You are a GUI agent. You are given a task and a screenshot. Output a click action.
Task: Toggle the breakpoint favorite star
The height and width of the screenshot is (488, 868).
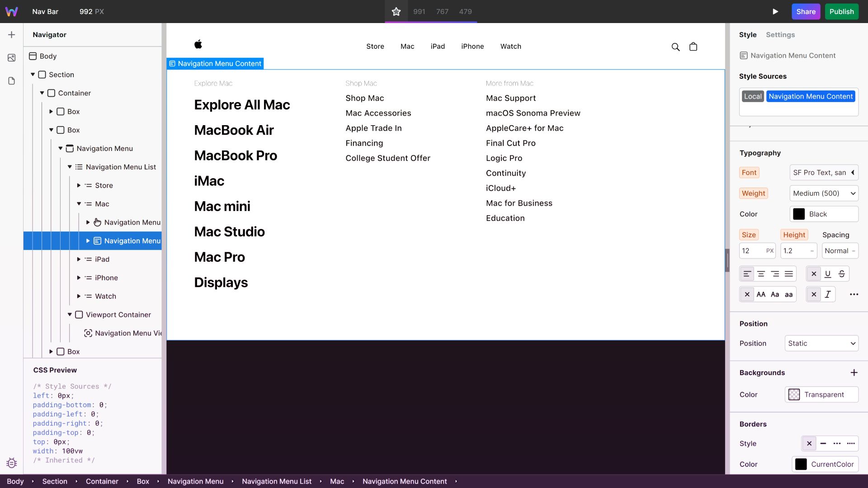click(396, 11)
